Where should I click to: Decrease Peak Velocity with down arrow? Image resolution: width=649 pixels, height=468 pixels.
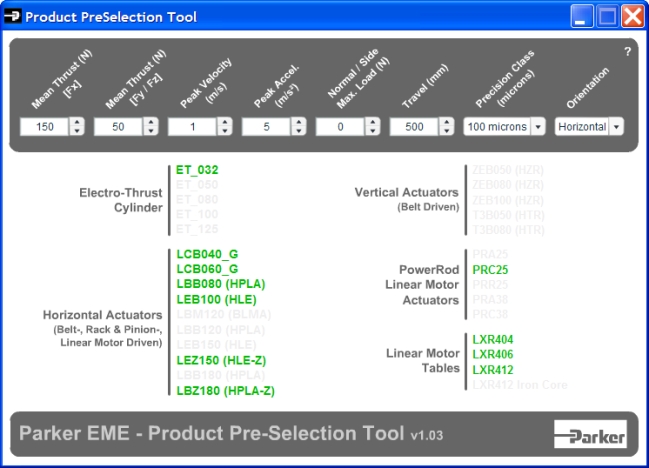[225, 131]
